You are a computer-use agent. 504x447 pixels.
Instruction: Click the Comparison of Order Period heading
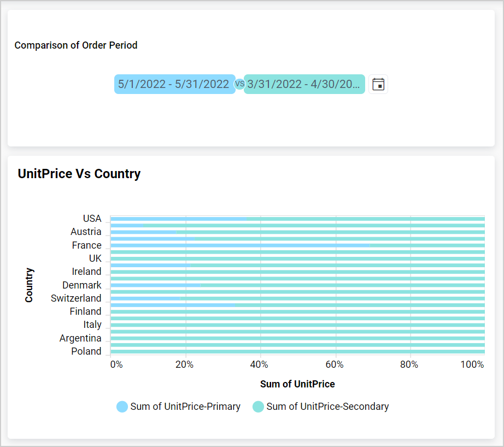click(x=76, y=45)
